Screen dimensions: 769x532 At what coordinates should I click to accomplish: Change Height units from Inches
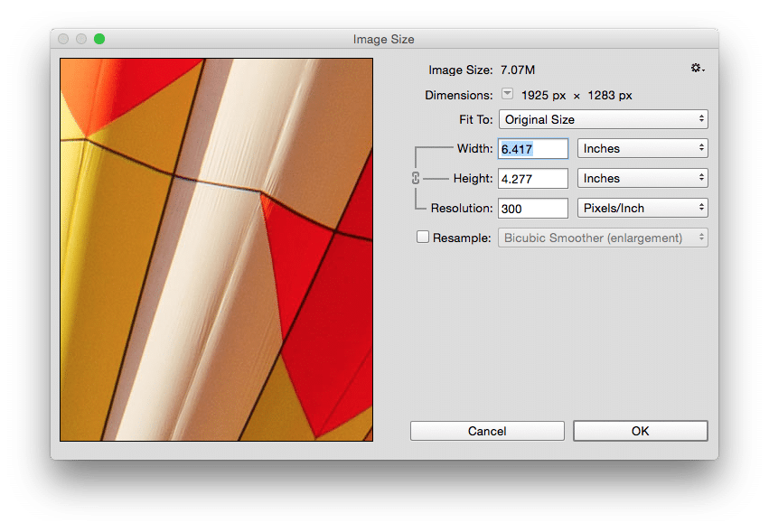coord(642,178)
